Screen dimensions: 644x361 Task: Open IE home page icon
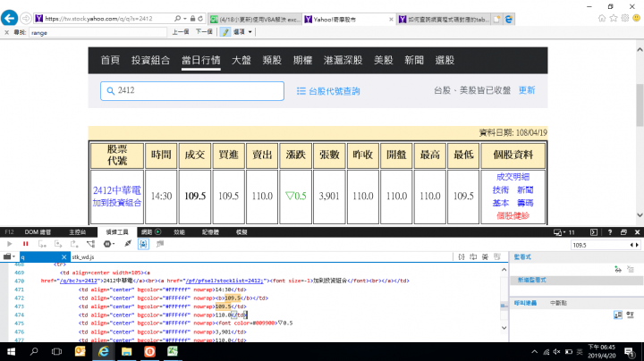(602, 18)
